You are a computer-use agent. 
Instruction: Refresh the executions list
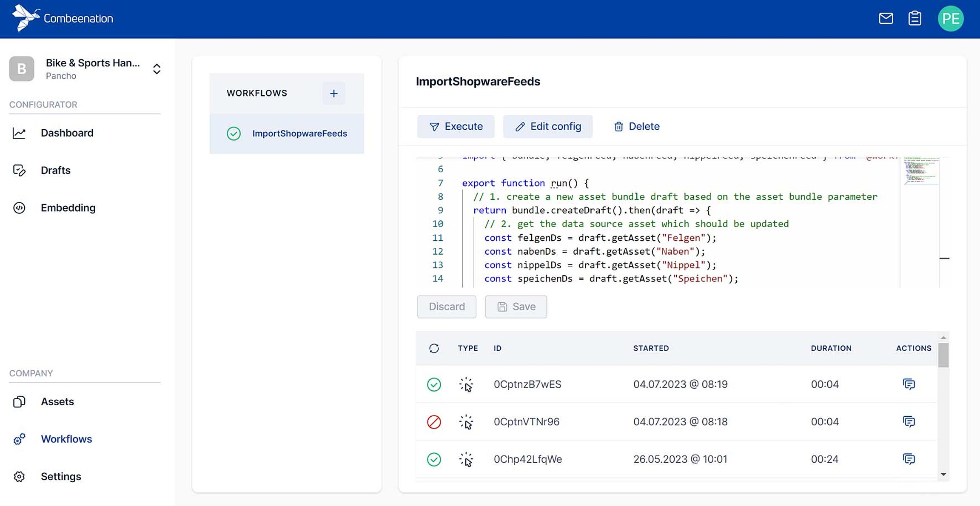coord(434,348)
